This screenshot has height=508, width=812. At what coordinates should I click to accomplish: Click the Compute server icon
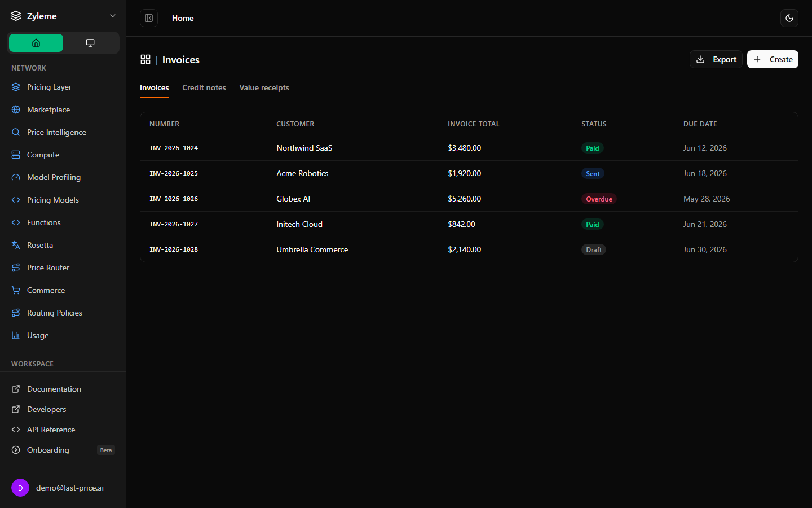(16, 155)
